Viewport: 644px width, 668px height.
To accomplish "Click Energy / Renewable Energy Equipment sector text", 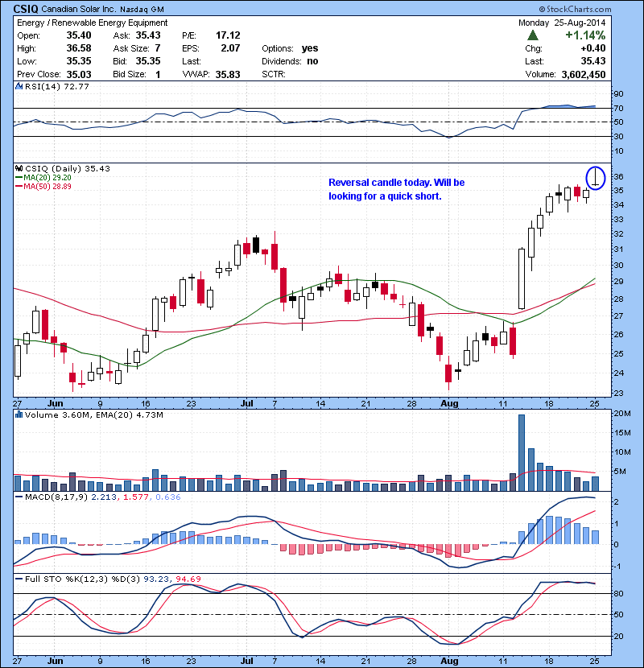I will tap(92, 23).
